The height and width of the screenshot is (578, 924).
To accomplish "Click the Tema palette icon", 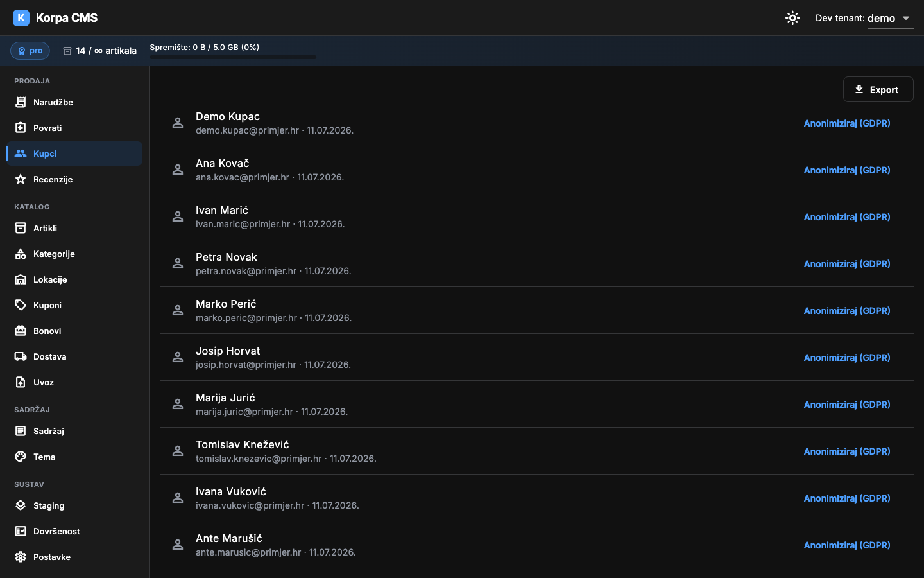I will pyautogui.click(x=21, y=457).
